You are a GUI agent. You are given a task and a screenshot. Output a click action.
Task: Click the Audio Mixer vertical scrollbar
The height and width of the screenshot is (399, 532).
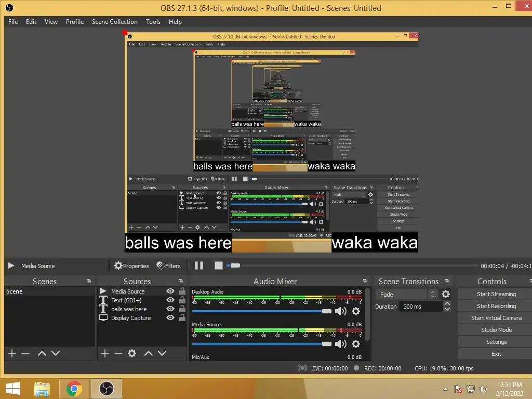[x=367, y=314]
